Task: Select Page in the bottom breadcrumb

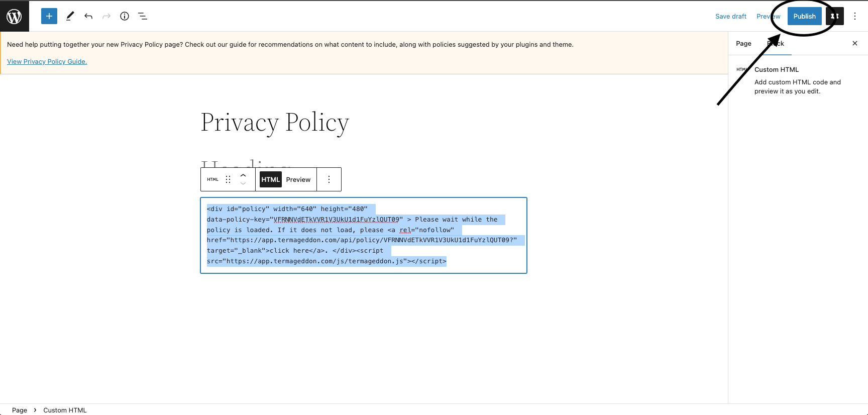Action: coord(20,410)
